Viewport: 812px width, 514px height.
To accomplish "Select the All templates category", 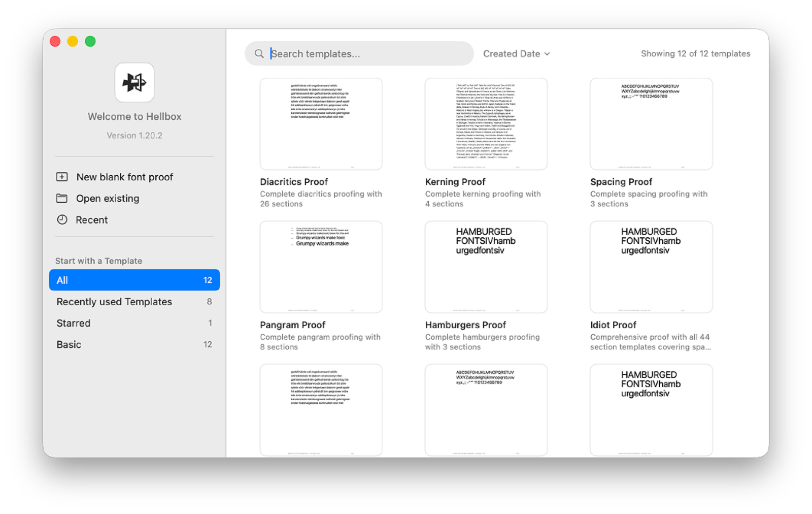I will click(x=134, y=280).
